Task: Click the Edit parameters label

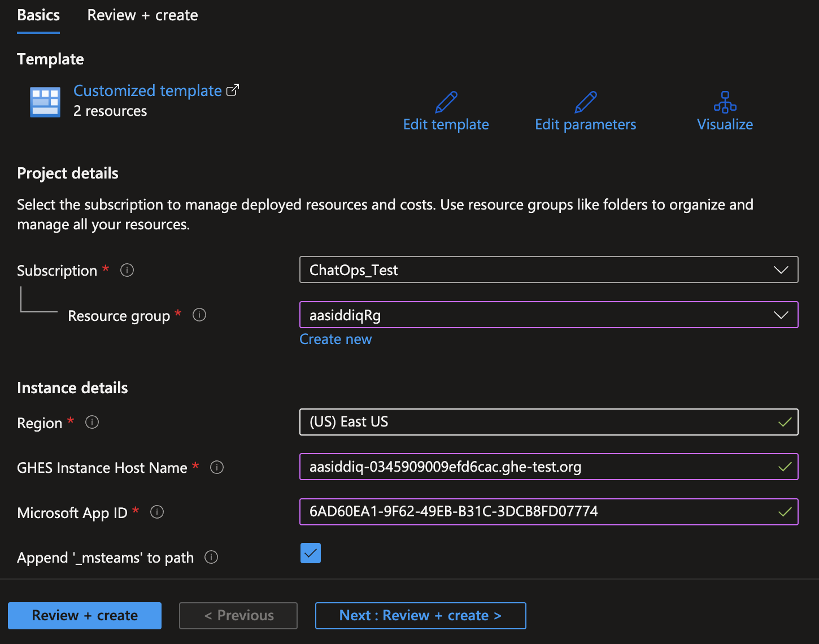Action: pos(586,124)
